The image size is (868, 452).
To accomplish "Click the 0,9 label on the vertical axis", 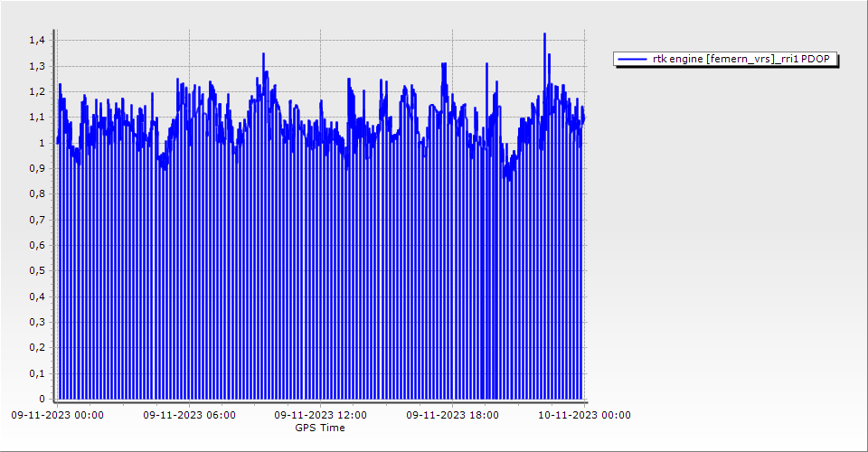I will pos(36,168).
